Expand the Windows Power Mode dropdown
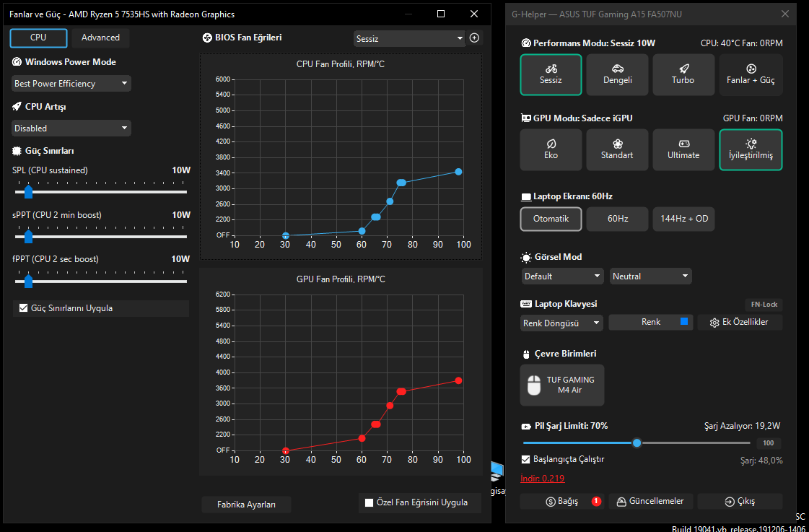 coord(71,84)
